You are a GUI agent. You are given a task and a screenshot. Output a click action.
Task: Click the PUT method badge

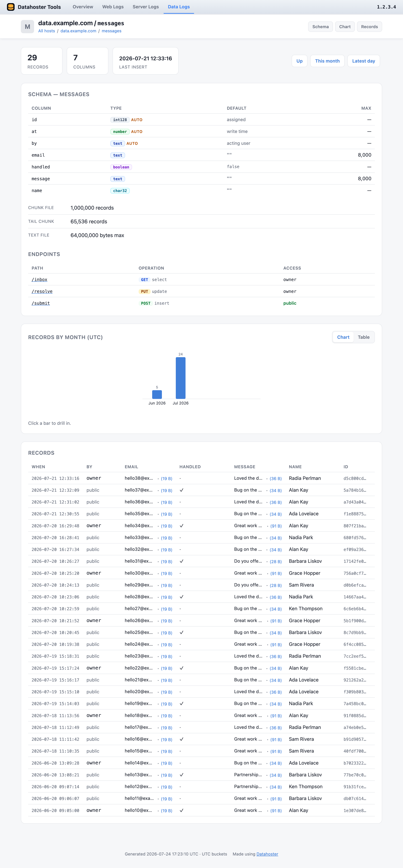144,291
